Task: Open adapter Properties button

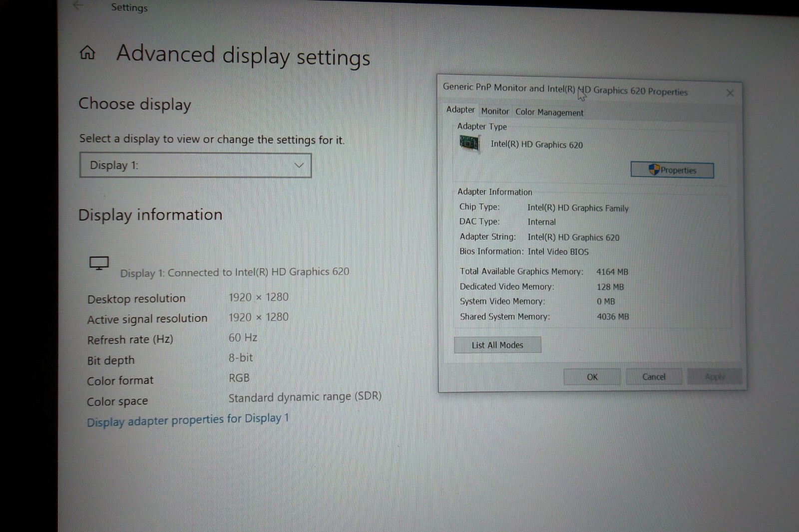Action: pos(672,170)
